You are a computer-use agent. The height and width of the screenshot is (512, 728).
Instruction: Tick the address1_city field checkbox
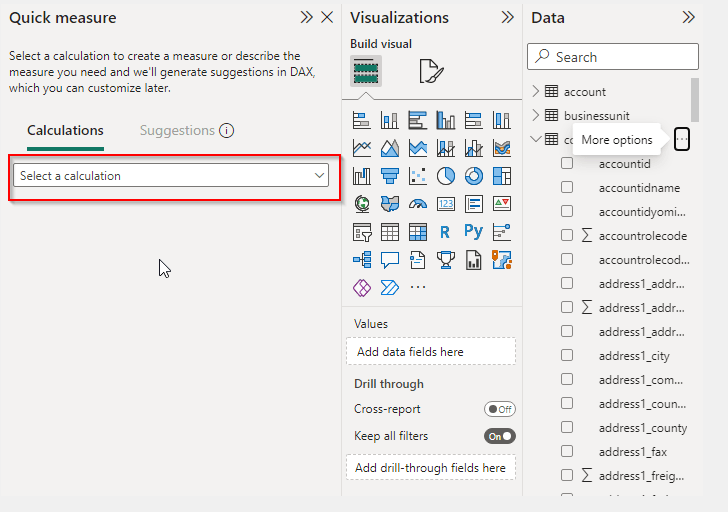point(567,355)
